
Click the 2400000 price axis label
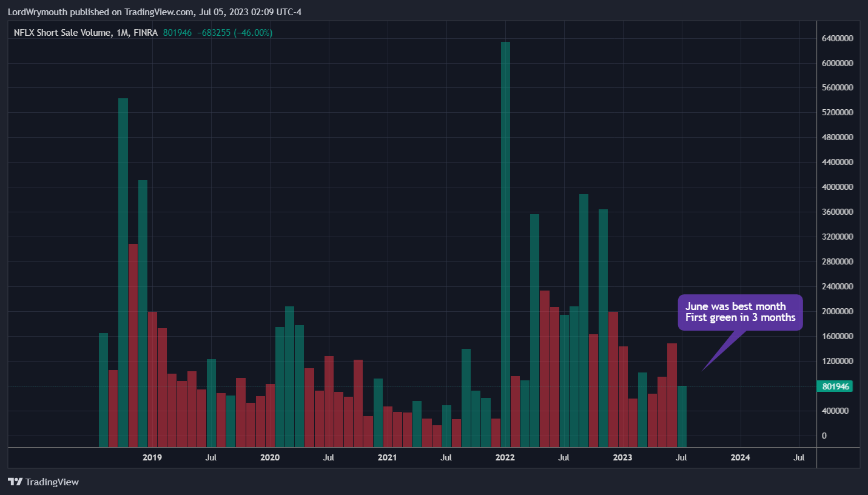838,287
